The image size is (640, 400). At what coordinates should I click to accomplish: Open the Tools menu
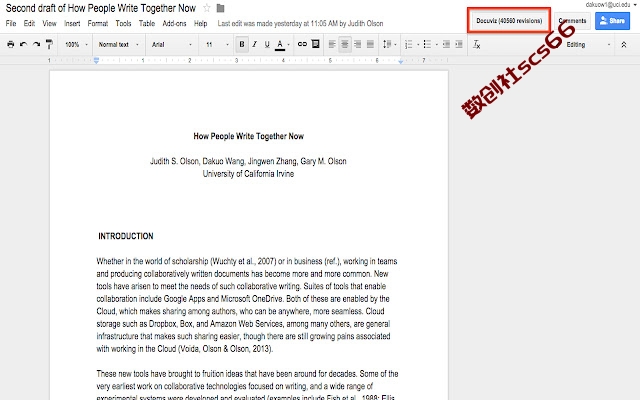[x=123, y=23]
